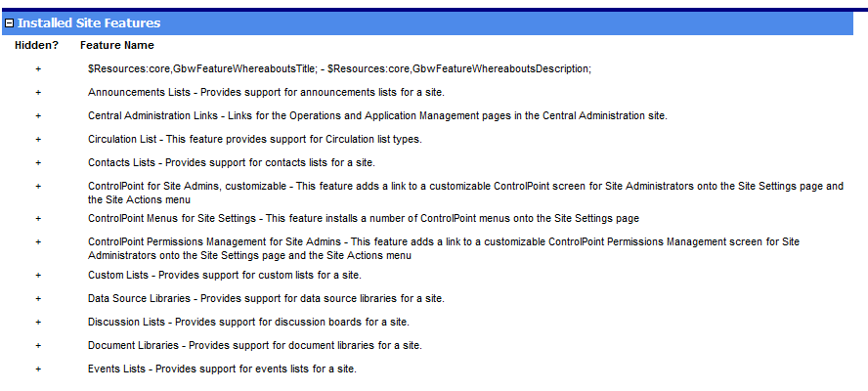Click the plus icon beside Announcements Lists
This screenshot has height=391, width=868.
point(39,92)
